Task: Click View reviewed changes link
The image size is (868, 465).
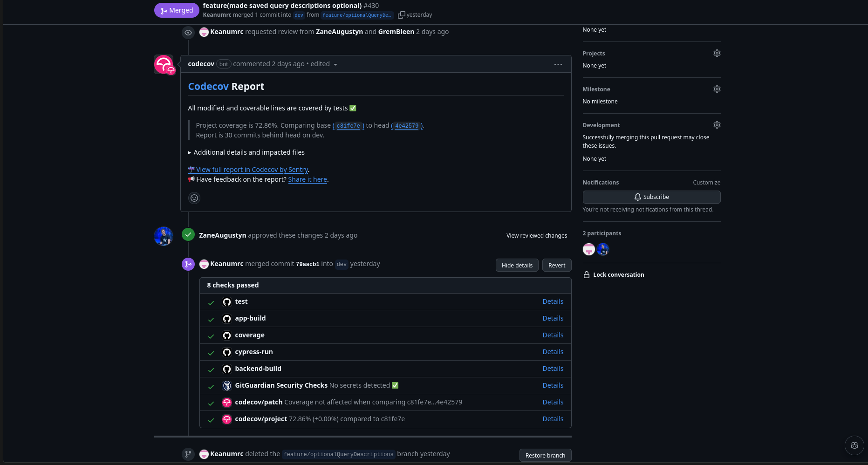Action: click(x=537, y=236)
